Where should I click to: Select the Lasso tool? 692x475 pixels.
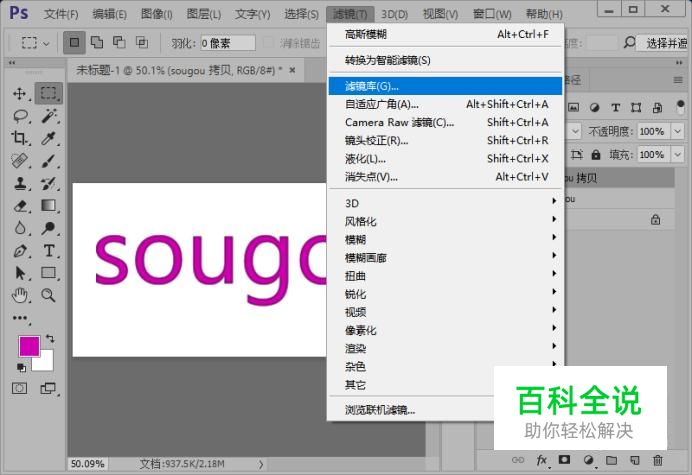pyautogui.click(x=20, y=116)
